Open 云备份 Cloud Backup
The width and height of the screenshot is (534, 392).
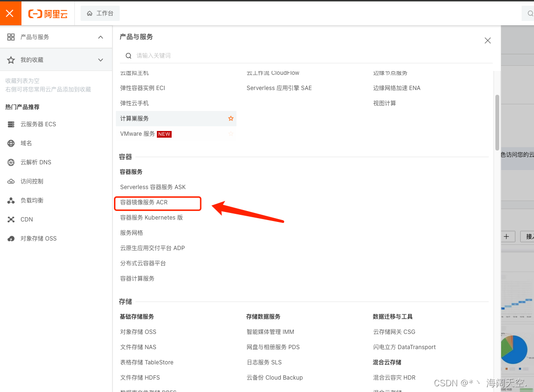(x=275, y=378)
